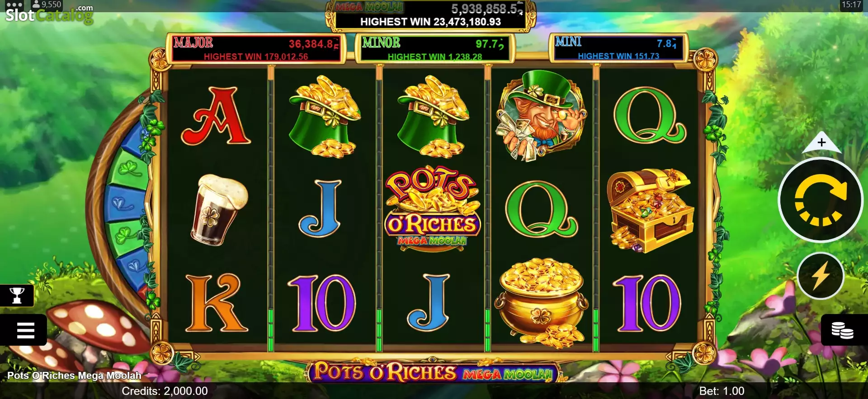Expand options with the plus arrow
The image size is (868, 399).
pos(821,142)
